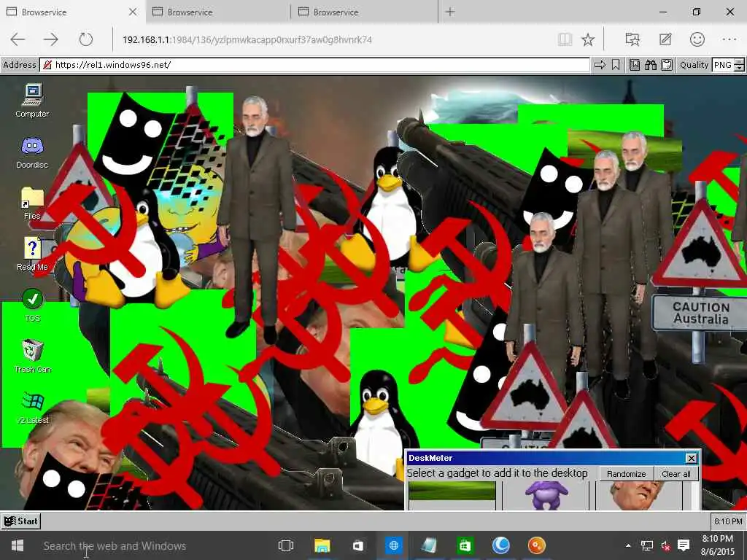
Task: Select the face gadget thumbnail in DeskMeter
Action: pyautogui.click(x=639, y=495)
